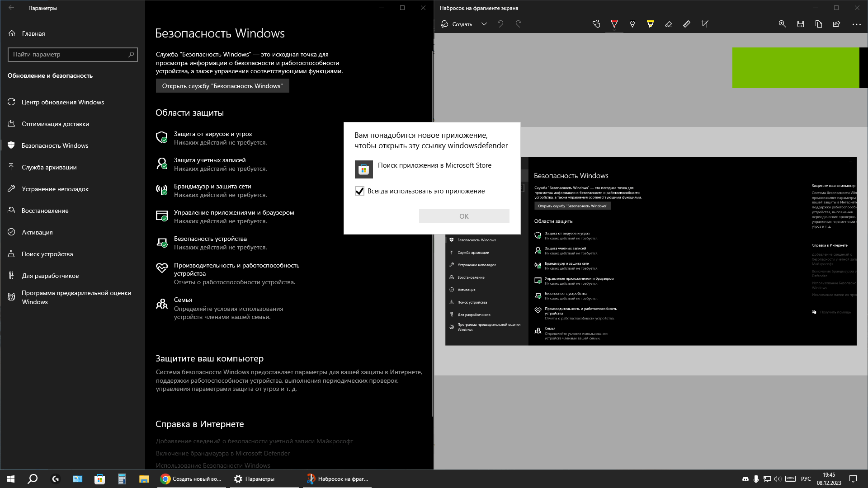
Task: Click the captured screenshot thumbnail in Snip & Sketch
Action: point(651,251)
